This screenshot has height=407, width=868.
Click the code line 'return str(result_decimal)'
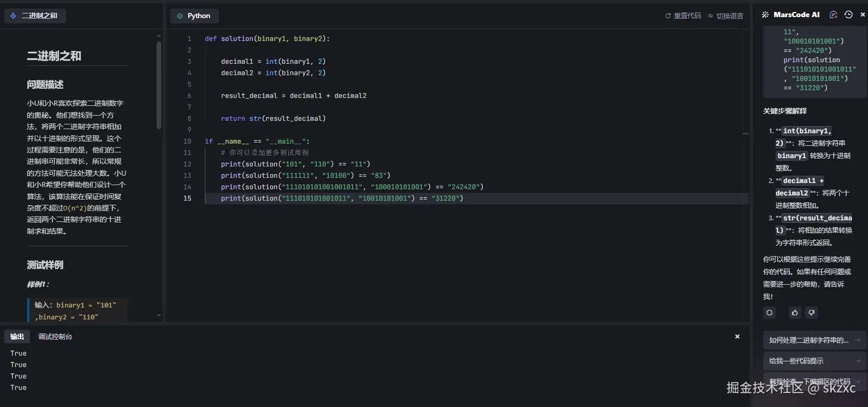(x=273, y=118)
